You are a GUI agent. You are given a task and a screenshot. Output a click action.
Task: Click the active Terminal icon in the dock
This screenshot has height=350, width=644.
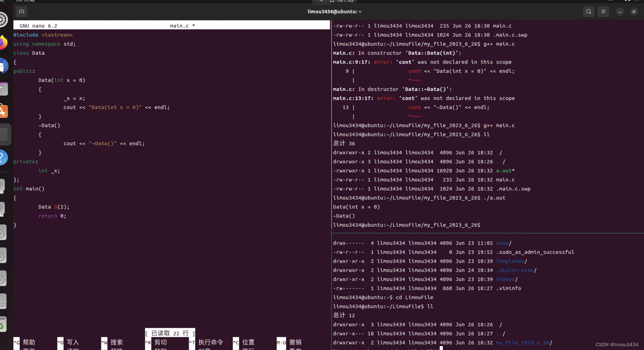(x=3, y=134)
